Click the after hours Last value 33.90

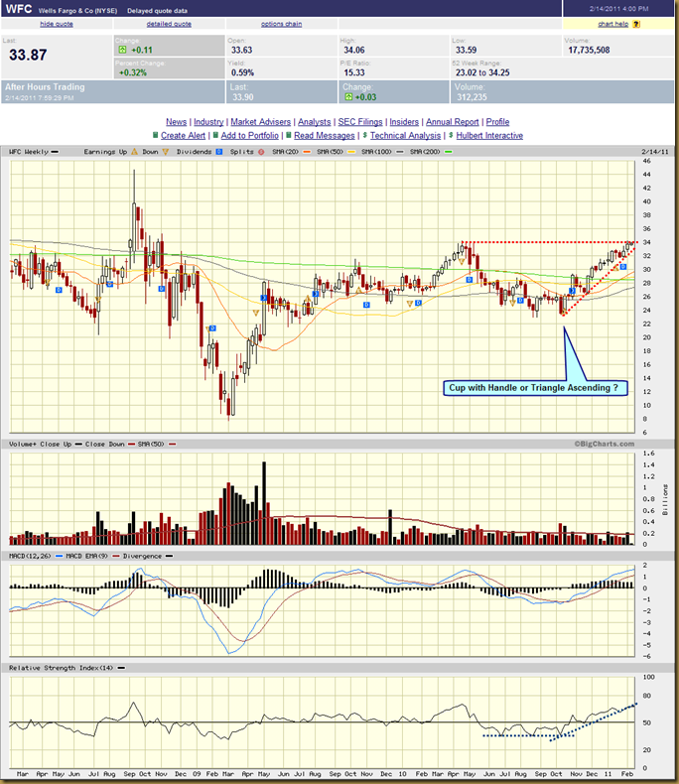click(243, 97)
